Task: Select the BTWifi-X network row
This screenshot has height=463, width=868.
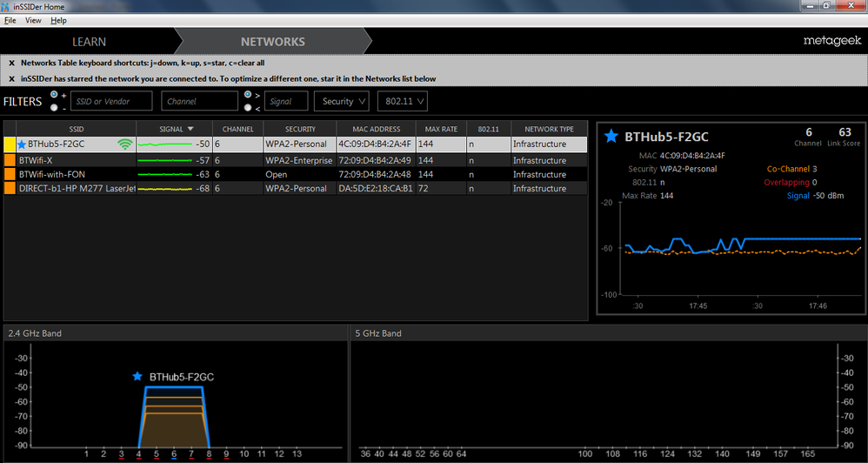Action: tap(296, 161)
